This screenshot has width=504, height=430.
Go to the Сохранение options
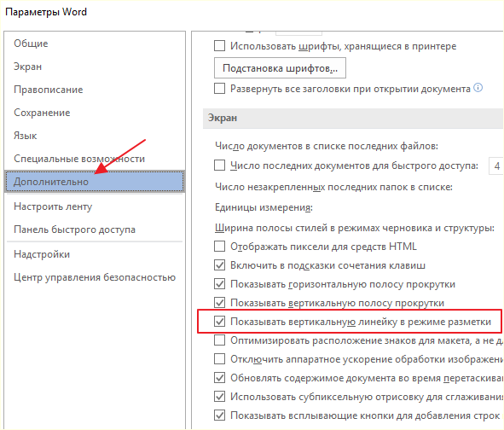click(42, 113)
